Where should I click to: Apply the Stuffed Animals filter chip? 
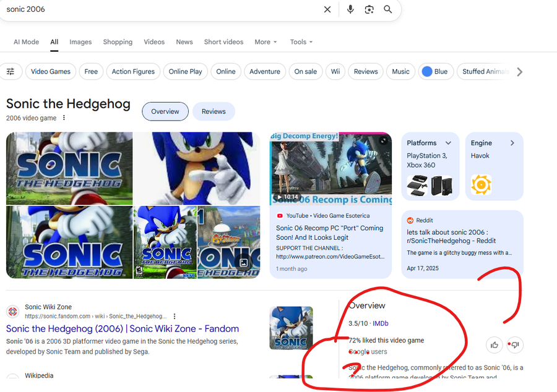point(485,72)
